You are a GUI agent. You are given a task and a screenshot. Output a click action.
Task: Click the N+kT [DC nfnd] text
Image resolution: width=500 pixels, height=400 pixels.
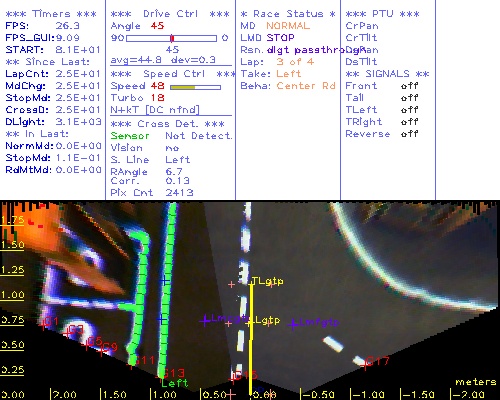tap(155, 110)
